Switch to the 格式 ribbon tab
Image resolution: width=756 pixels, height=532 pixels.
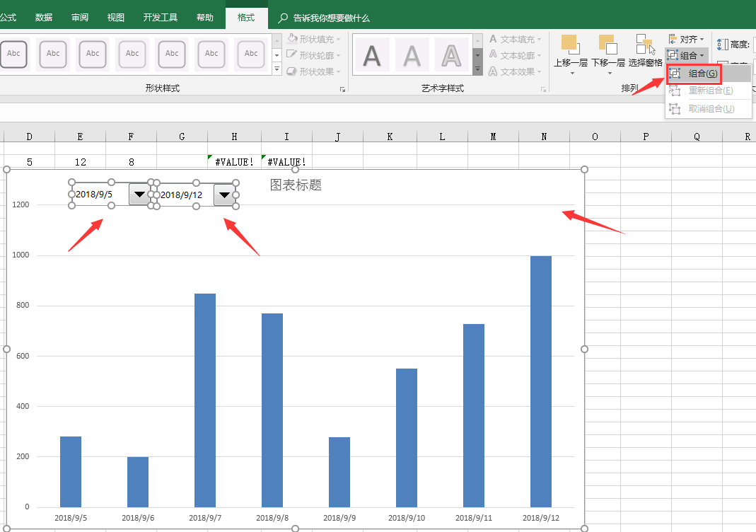coord(246,18)
